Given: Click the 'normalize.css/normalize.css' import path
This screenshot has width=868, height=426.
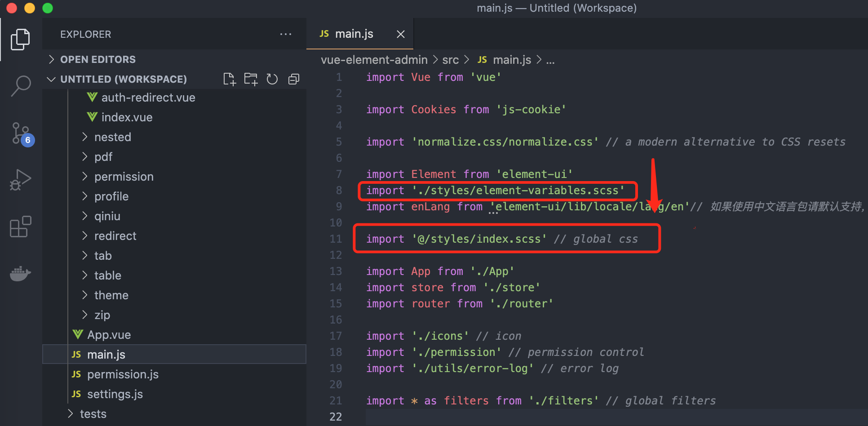Looking at the screenshot, I should pos(505,142).
